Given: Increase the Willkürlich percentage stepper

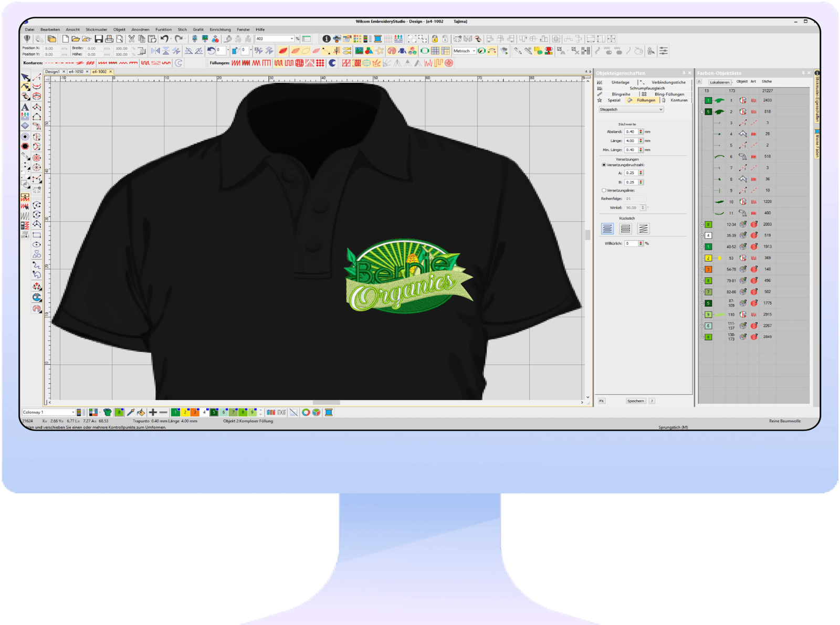Looking at the screenshot, I should [640, 242].
